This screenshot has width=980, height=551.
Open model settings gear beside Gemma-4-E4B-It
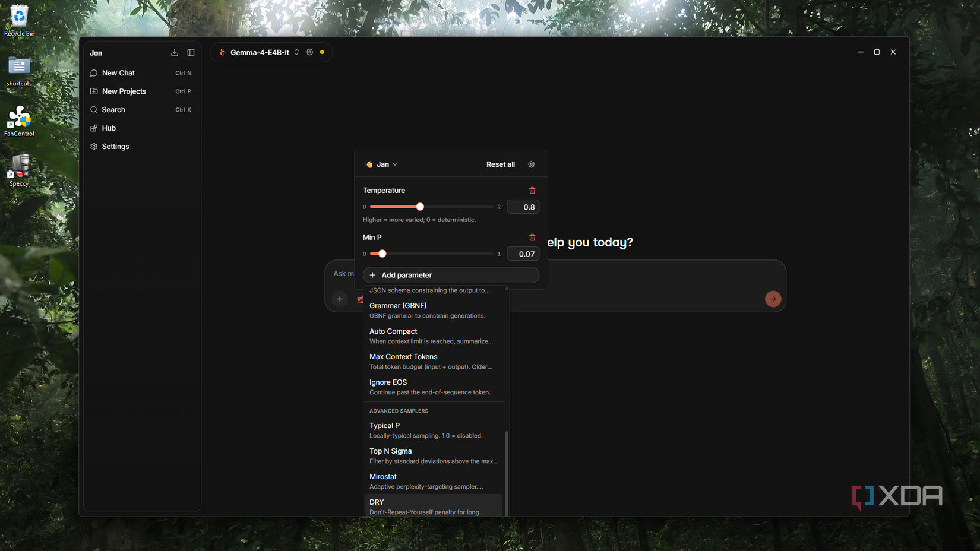click(x=310, y=52)
